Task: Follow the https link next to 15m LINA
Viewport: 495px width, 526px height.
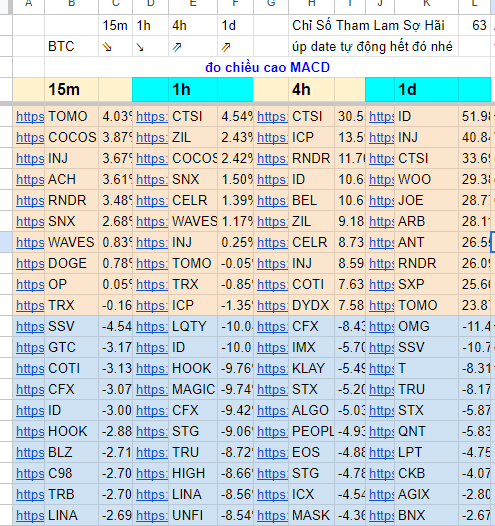Action: click(x=30, y=515)
